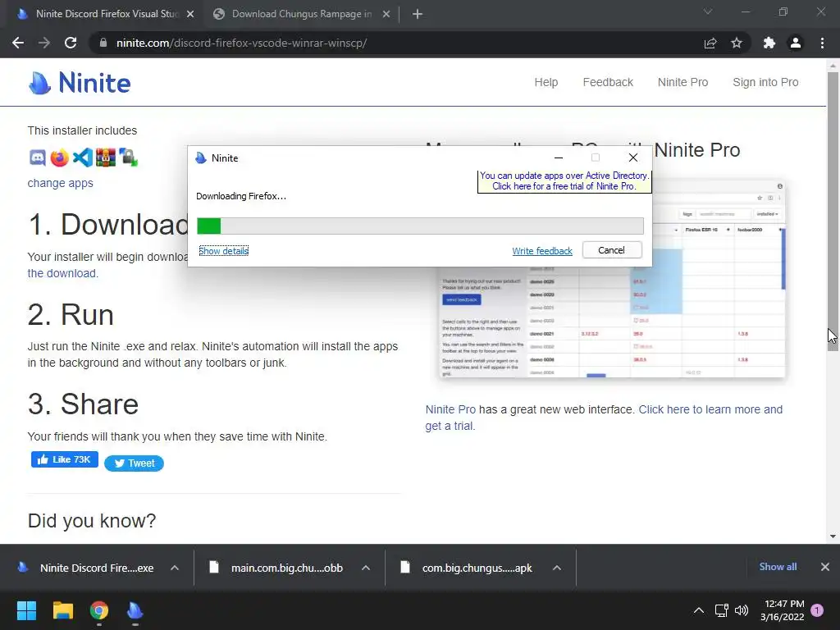Close the Download Chungus Rampage tab
The width and height of the screenshot is (840, 630).
(x=386, y=15)
